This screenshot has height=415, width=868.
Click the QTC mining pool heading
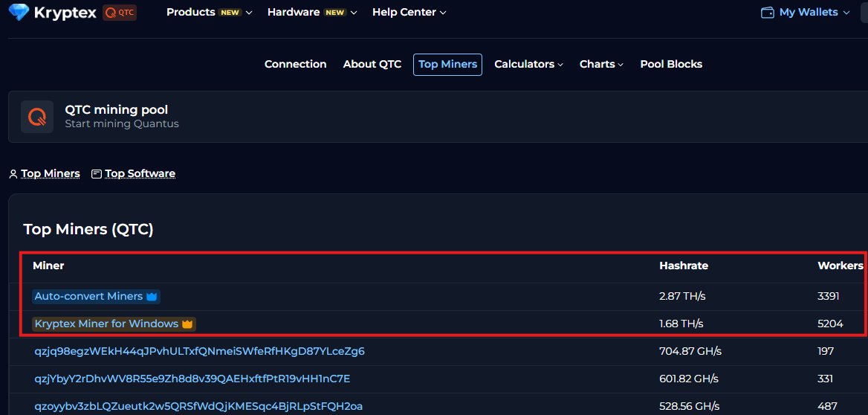point(116,110)
